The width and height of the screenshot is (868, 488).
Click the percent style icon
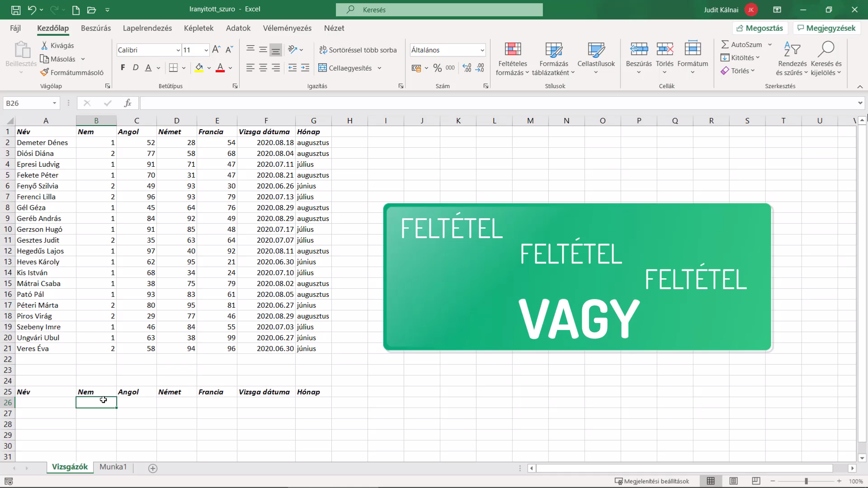point(437,68)
